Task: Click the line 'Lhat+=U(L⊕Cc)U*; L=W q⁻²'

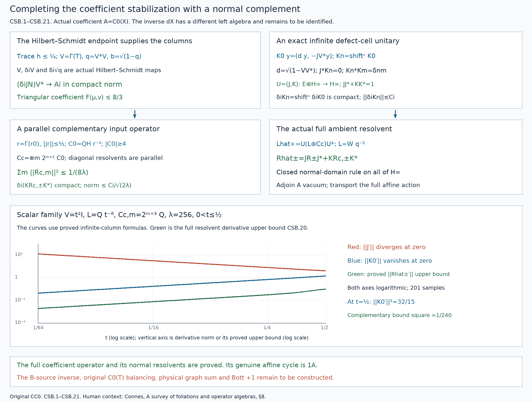Action: (x=320, y=144)
